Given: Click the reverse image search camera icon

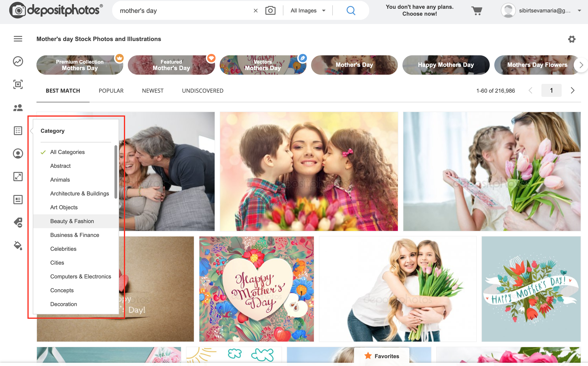Looking at the screenshot, I should (270, 10).
